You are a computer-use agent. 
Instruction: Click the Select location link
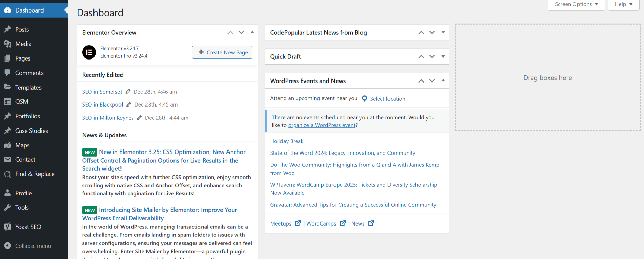point(387,99)
